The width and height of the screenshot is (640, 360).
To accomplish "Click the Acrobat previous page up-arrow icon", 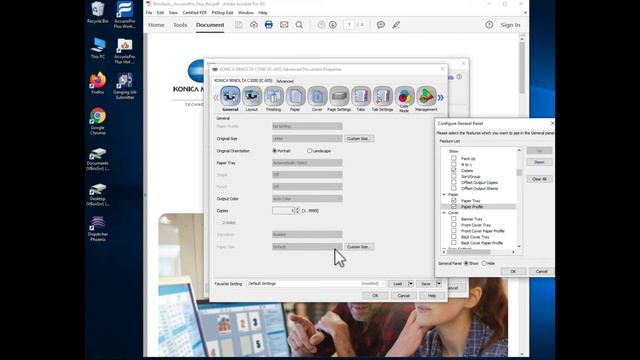I will coord(321,25).
